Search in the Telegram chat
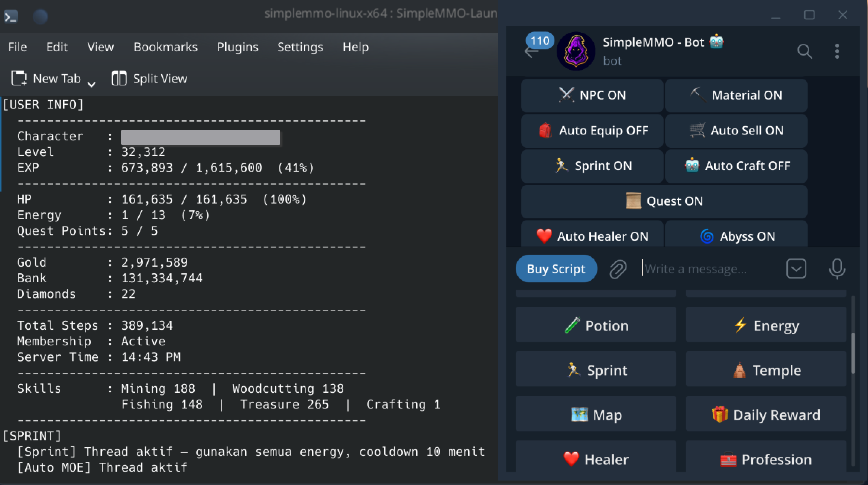Image resolution: width=868 pixels, height=485 pixels. pyautogui.click(x=804, y=51)
